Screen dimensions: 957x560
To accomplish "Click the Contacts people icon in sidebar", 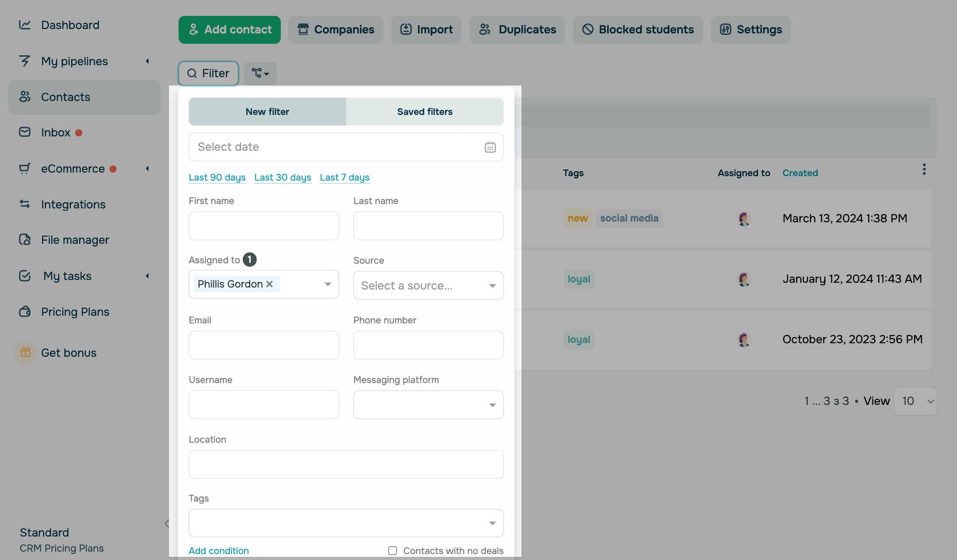I will click(x=25, y=97).
